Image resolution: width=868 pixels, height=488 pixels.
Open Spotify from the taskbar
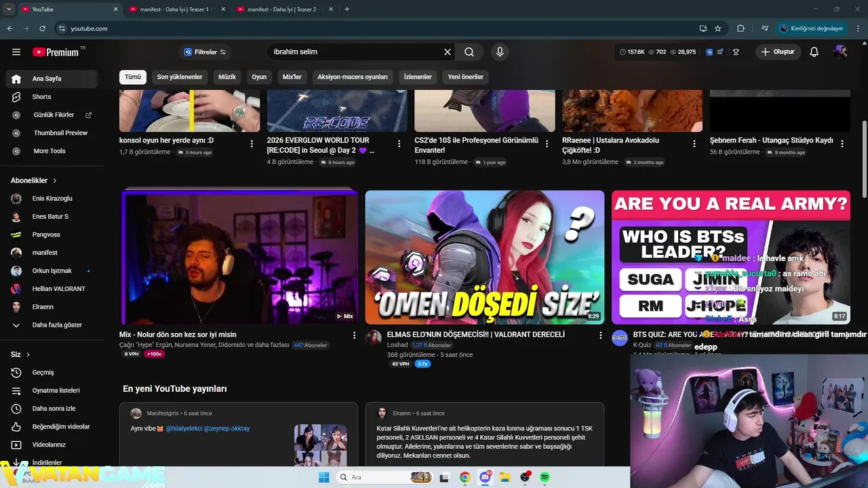click(545, 478)
